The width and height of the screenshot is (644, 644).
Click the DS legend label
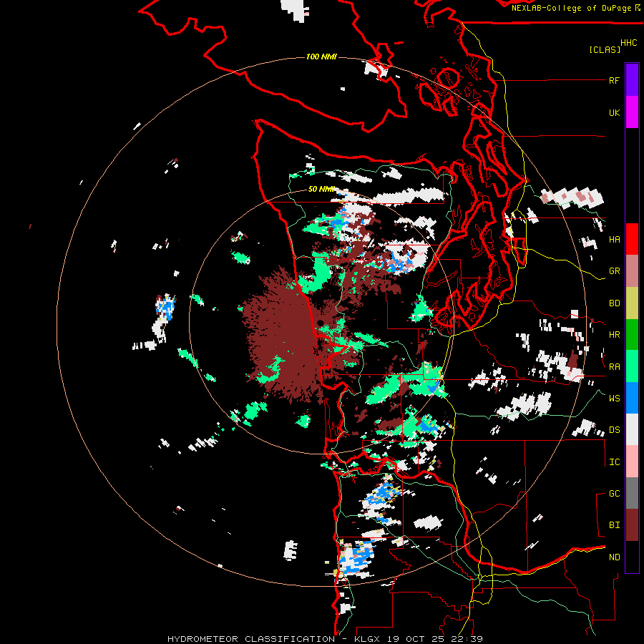point(614,430)
